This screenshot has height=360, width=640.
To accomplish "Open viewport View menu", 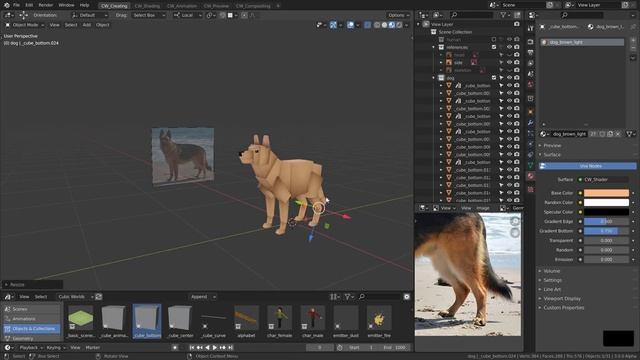I will click(x=54, y=25).
